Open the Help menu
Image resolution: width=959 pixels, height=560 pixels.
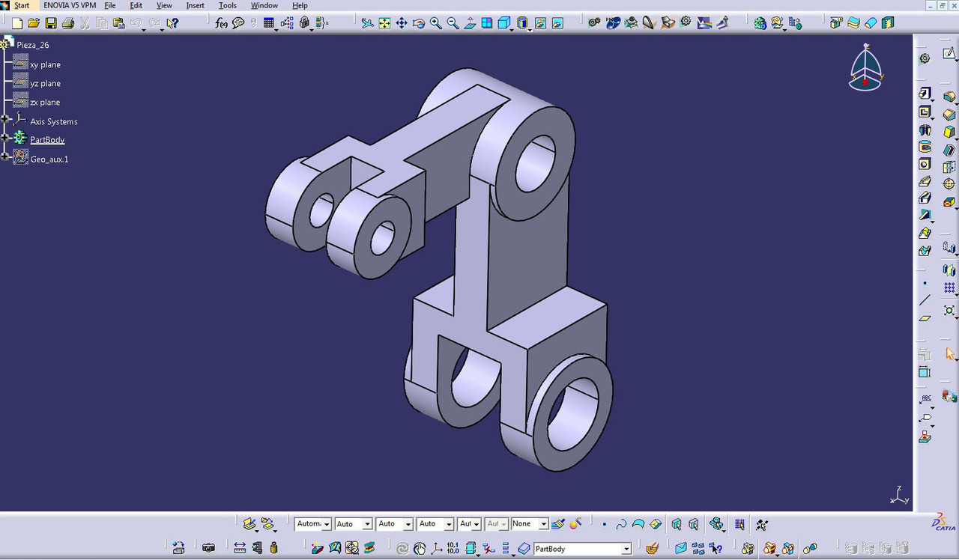[x=300, y=5]
